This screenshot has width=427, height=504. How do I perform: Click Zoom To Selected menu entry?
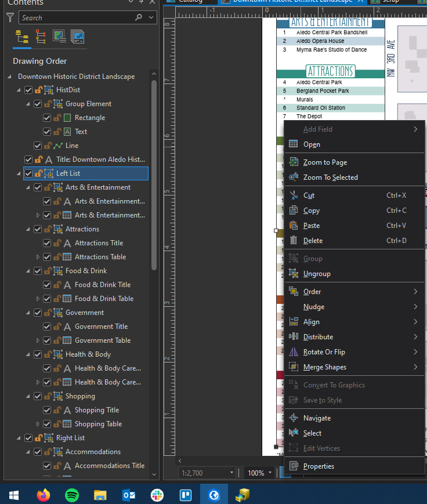[331, 177]
